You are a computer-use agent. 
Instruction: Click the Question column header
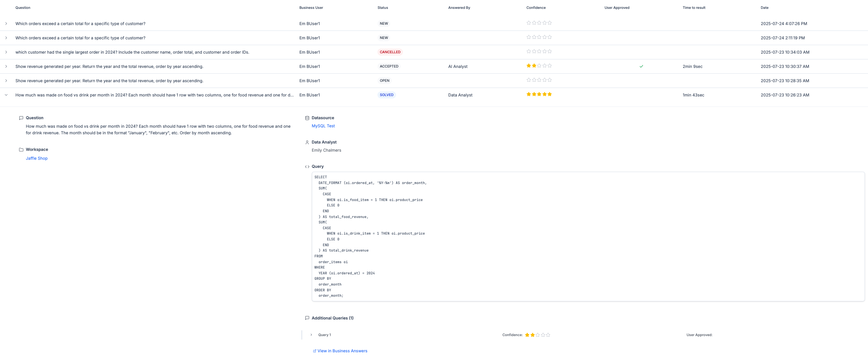click(23, 8)
